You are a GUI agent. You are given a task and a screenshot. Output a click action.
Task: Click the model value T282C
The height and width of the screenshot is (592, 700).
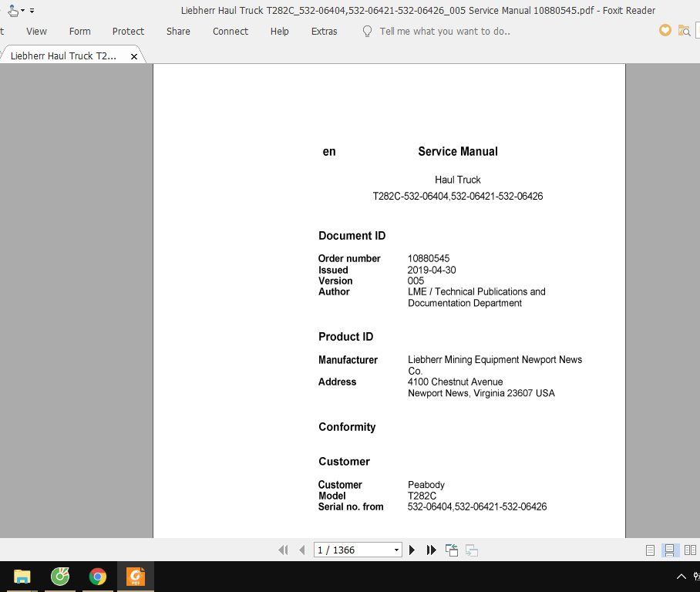(x=422, y=496)
